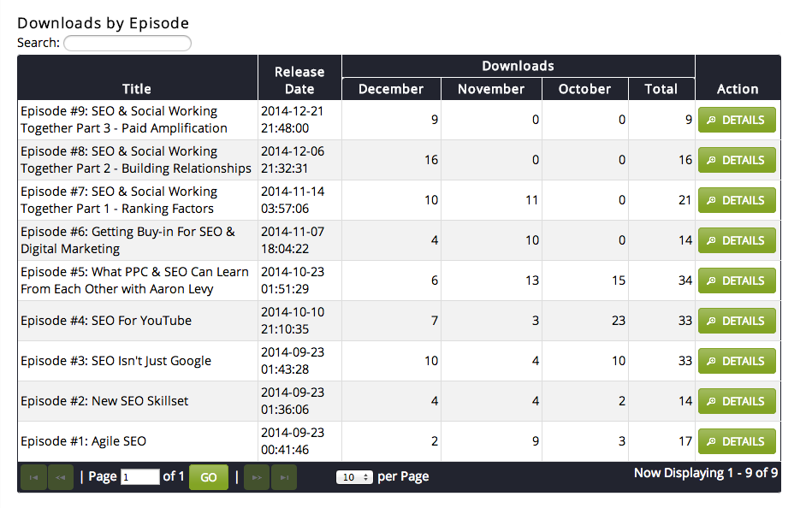Jump to last page pagination icon

tap(284, 477)
